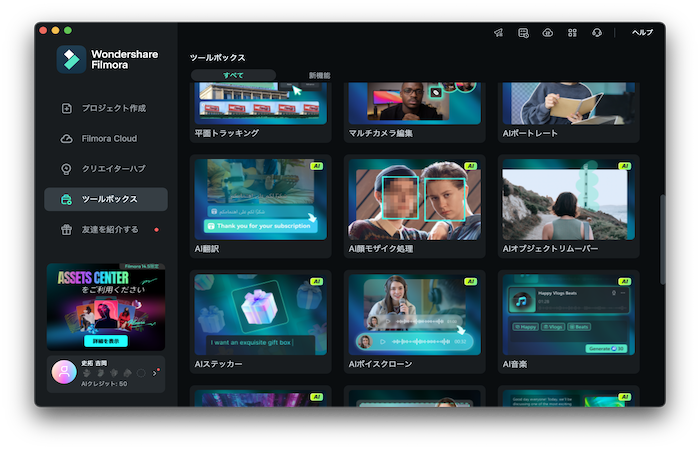The image size is (700, 450).
Task: Switch to the すべて tab
Action: coord(233,75)
